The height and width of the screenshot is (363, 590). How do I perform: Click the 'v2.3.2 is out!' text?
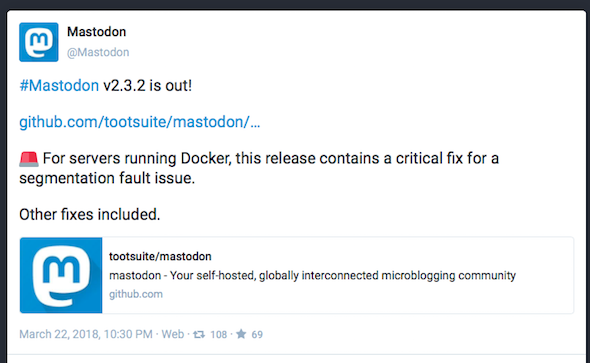click(148, 86)
